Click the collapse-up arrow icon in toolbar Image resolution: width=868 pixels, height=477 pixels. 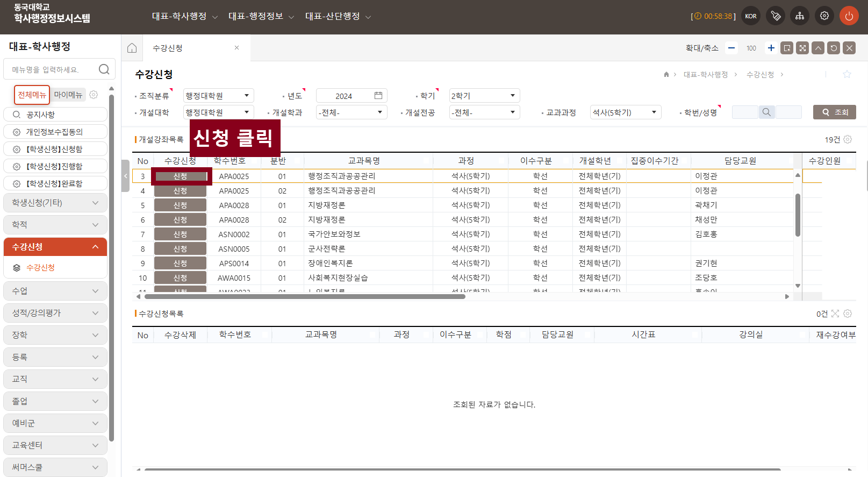pos(818,48)
